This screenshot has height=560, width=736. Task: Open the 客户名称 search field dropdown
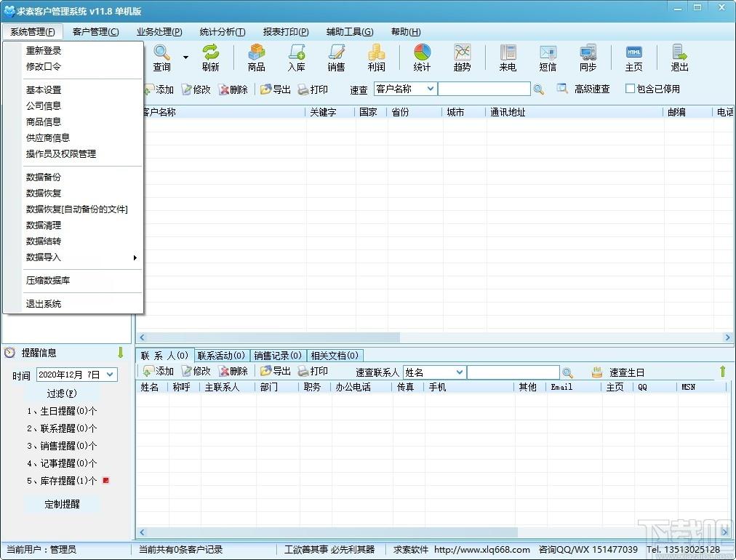coord(431,89)
